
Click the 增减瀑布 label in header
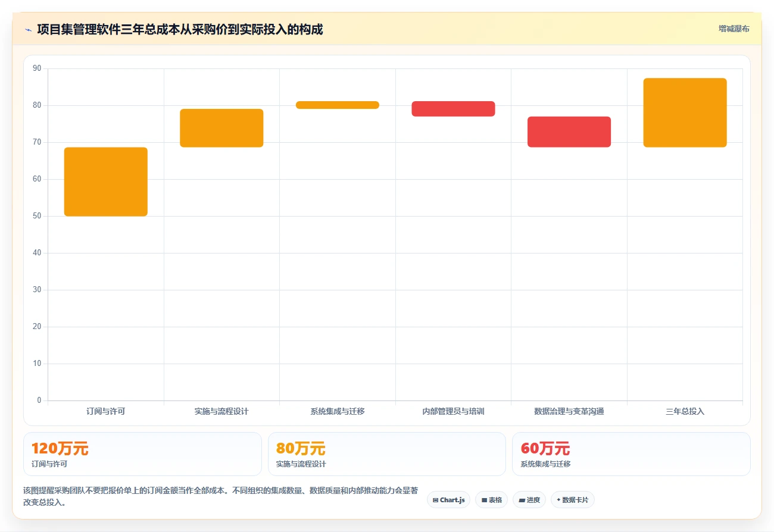coord(734,29)
